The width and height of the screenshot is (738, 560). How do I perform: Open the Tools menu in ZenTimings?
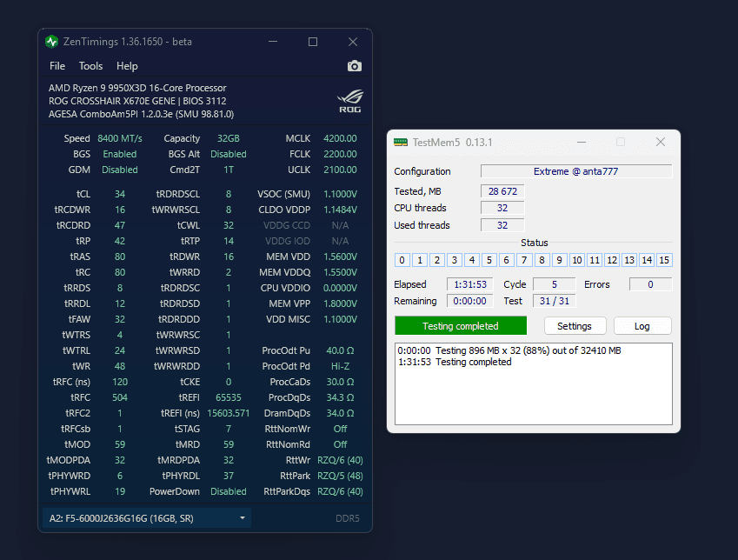[90, 66]
